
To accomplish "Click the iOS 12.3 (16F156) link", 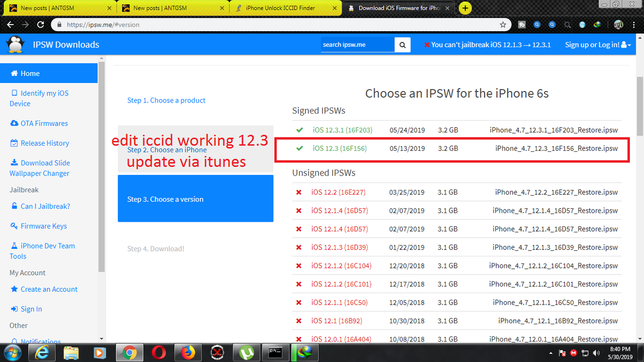I will [x=340, y=148].
